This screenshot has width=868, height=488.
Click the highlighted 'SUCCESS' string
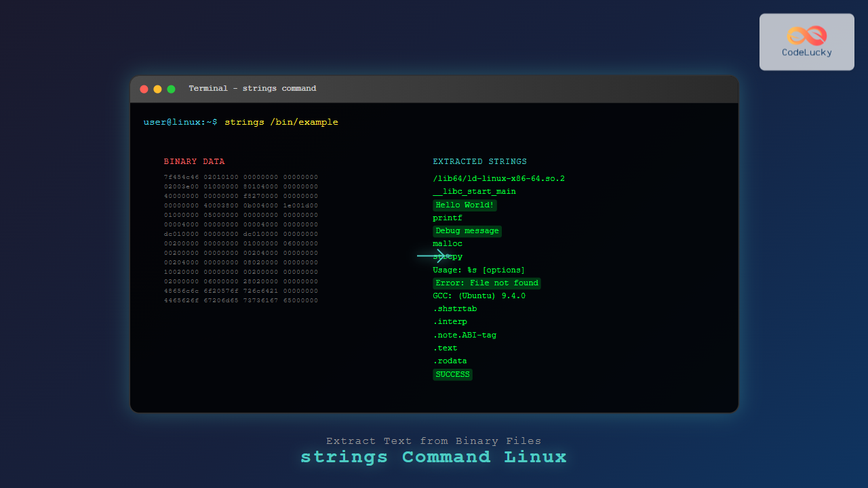(452, 374)
